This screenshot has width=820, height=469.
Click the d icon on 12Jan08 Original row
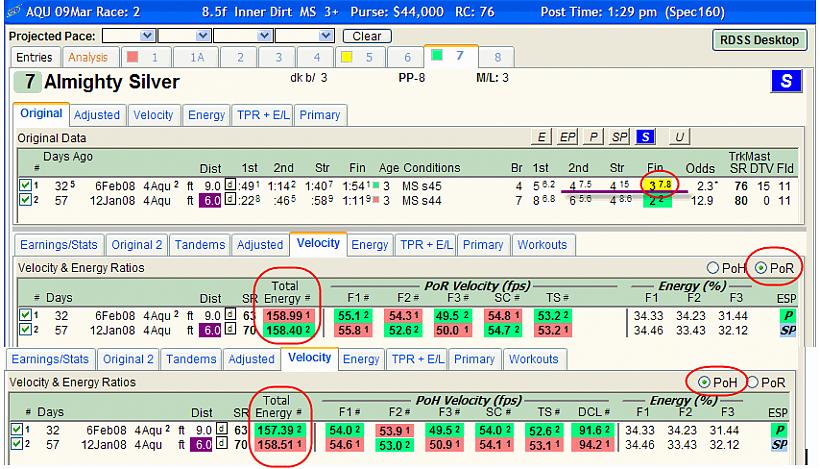pos(230,199)
